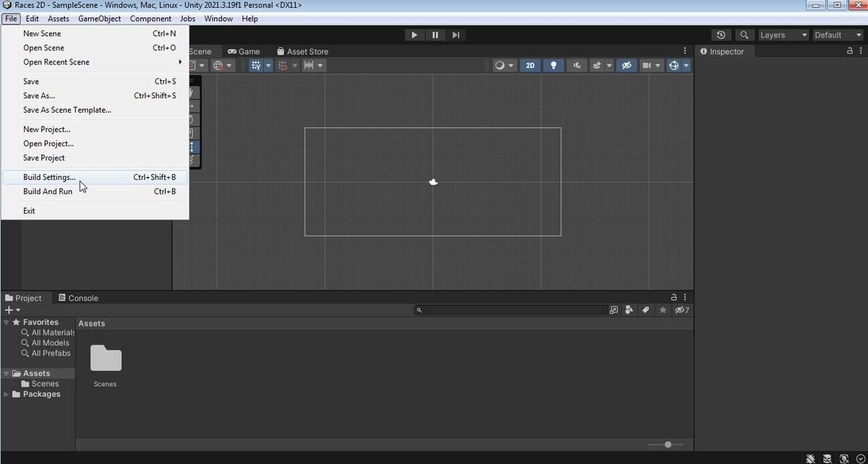Click the checkmark activity status icon
Screen dimensions: 868x464
tap(860, 458)
